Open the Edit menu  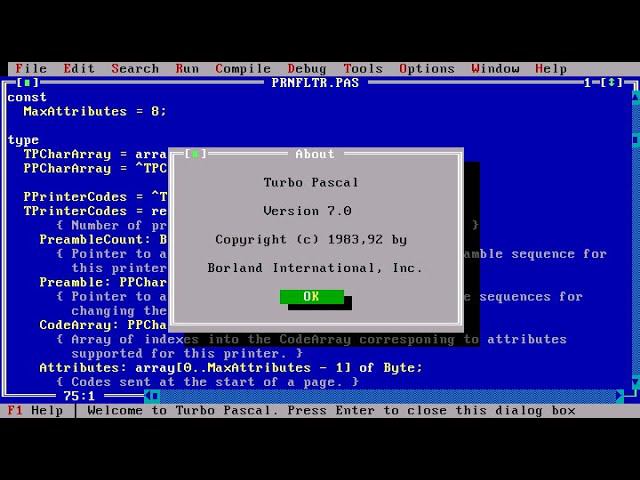click(x=79, y=69)
